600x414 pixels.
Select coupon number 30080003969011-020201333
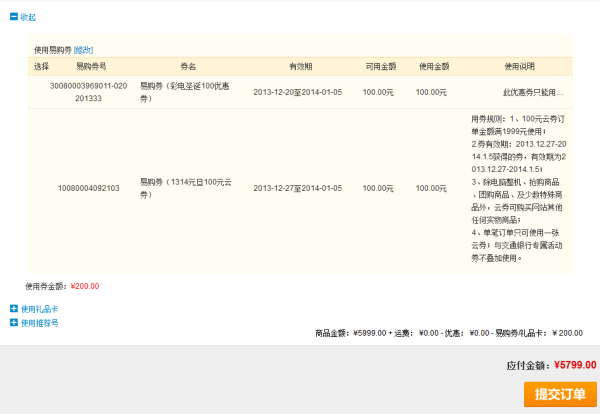(88, 92)
